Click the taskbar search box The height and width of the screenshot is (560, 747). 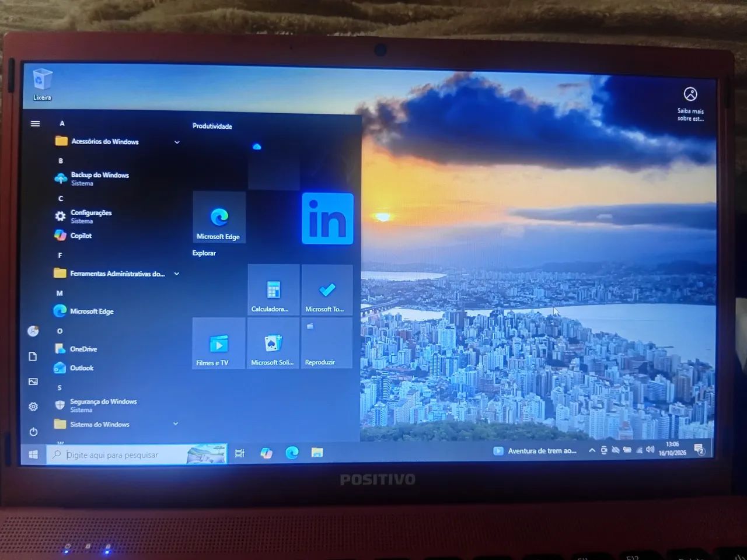(137, 454)
